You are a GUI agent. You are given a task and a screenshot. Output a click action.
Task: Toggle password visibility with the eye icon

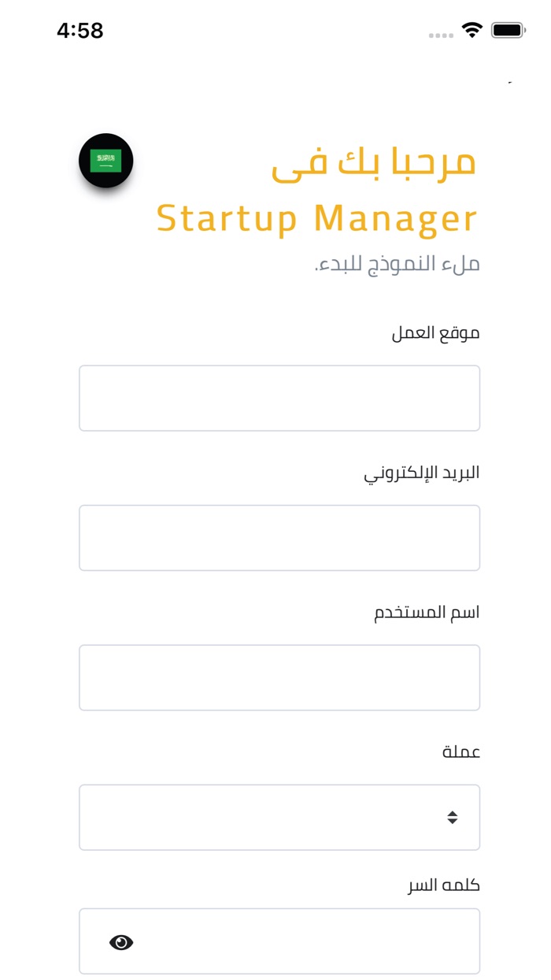(120, 941)
